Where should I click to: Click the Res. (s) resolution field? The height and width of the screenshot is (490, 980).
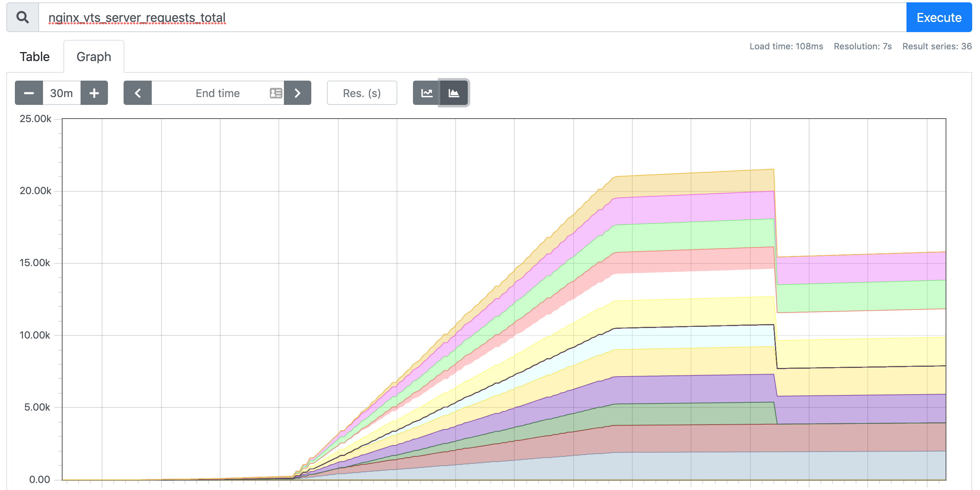362,93
